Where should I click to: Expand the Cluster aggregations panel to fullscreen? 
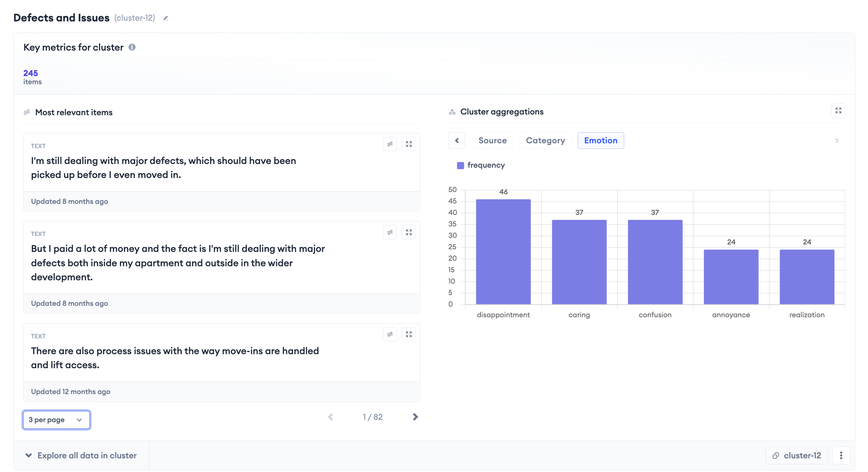tap(838, 110)
